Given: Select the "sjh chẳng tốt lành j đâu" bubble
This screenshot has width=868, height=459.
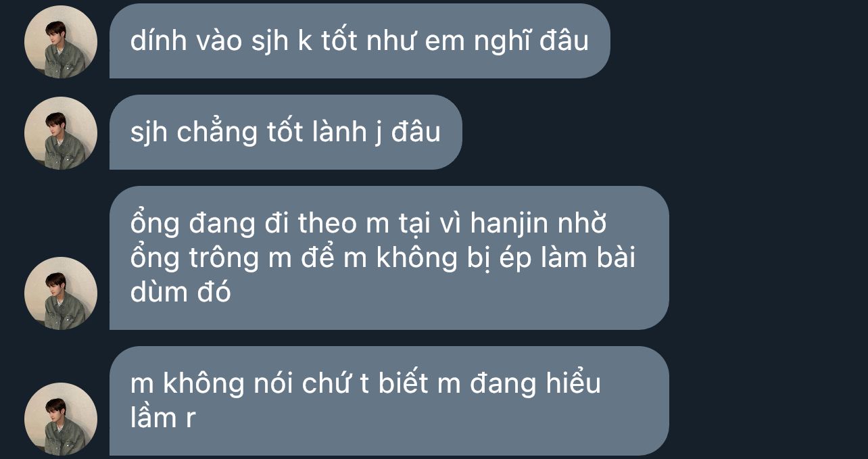Looking at the screenshot, I should tap(286, 132).
